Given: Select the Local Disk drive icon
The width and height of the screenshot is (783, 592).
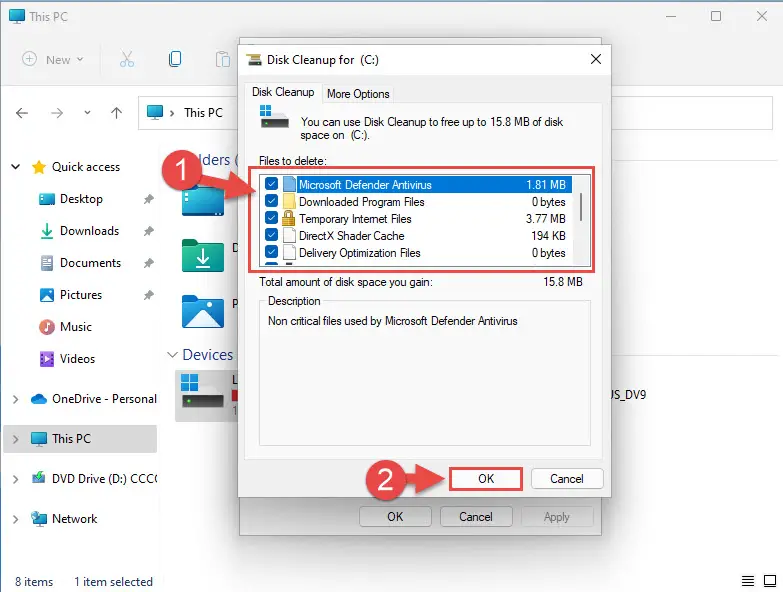Looking at the screenshot, I should (x=203, y=391).
